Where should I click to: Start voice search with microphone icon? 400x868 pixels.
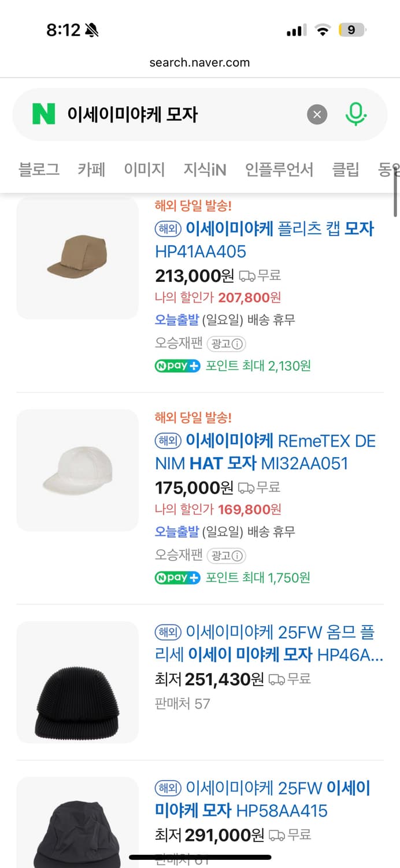(357, 114)
